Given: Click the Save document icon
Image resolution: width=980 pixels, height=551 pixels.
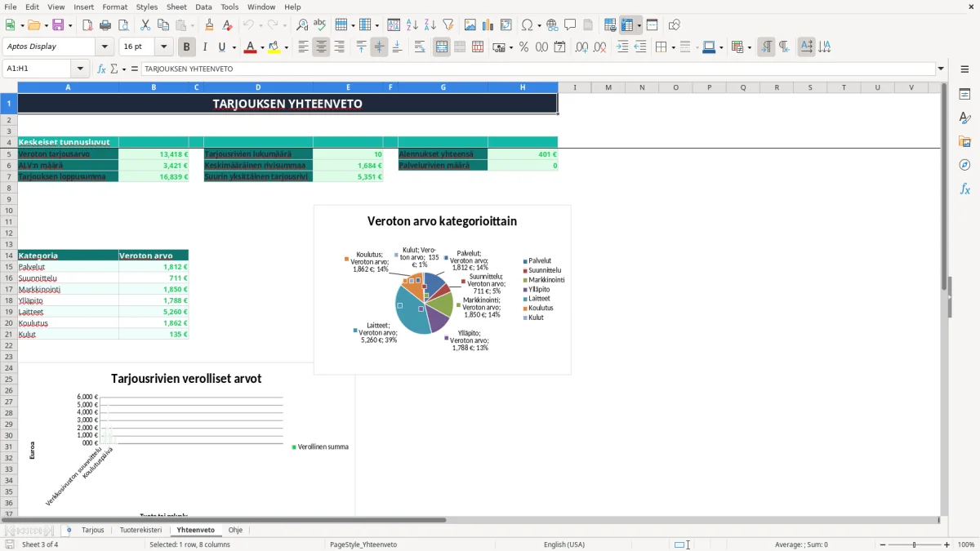Looking at the screenshot, I should tap(58, 25).
